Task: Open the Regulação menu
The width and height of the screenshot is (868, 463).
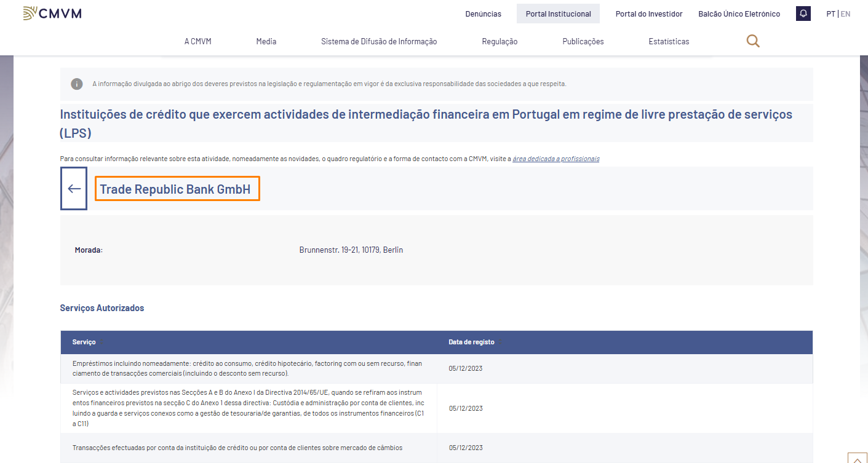Action: point(500,41)
